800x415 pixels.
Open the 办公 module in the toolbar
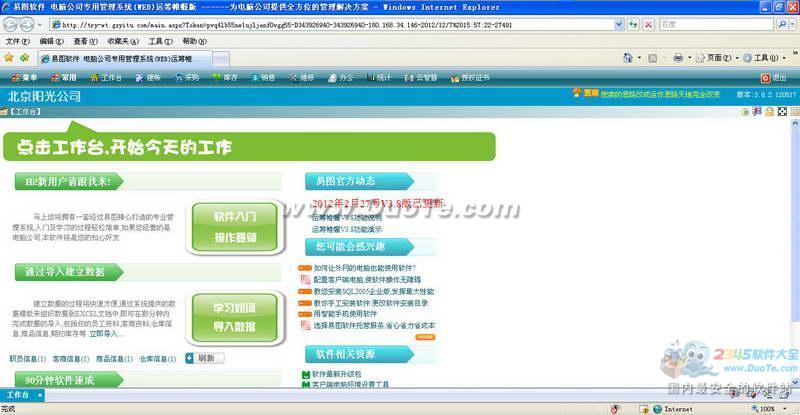[x=341, y=78]
